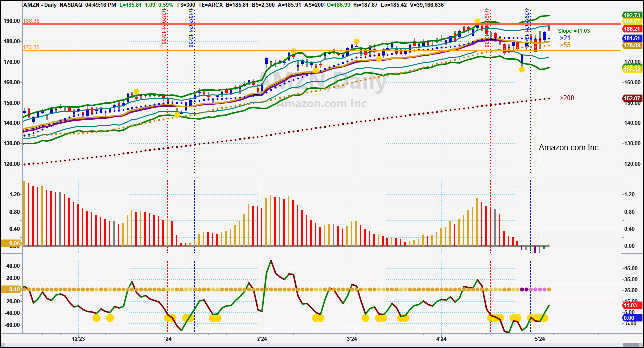Select the red 11.03 oscillator value tag
The image size is (644, 348).
click(631, 305)
